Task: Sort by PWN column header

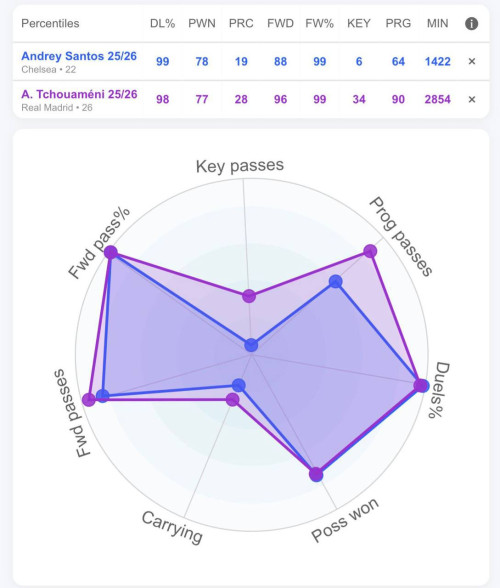Action: [x=202, y=23]
